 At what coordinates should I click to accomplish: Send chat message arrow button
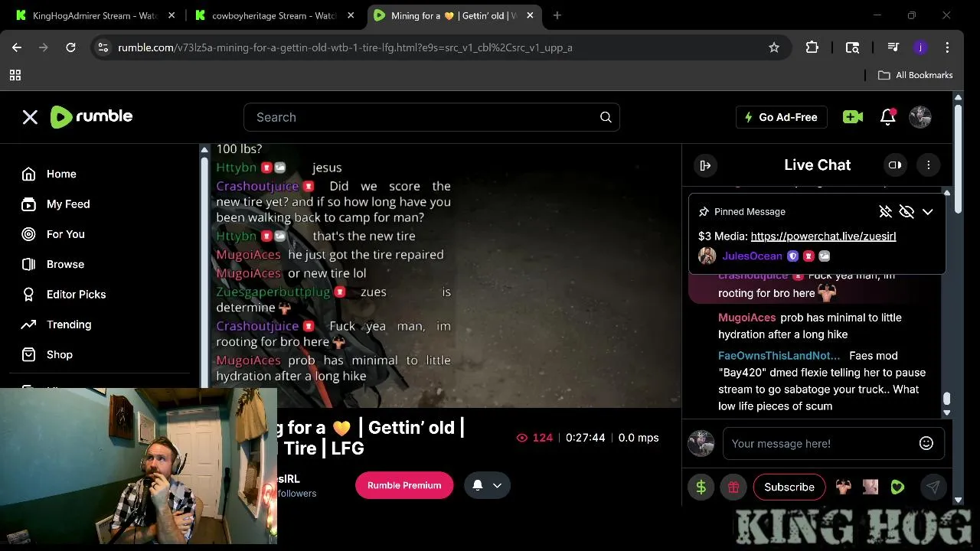933,487
